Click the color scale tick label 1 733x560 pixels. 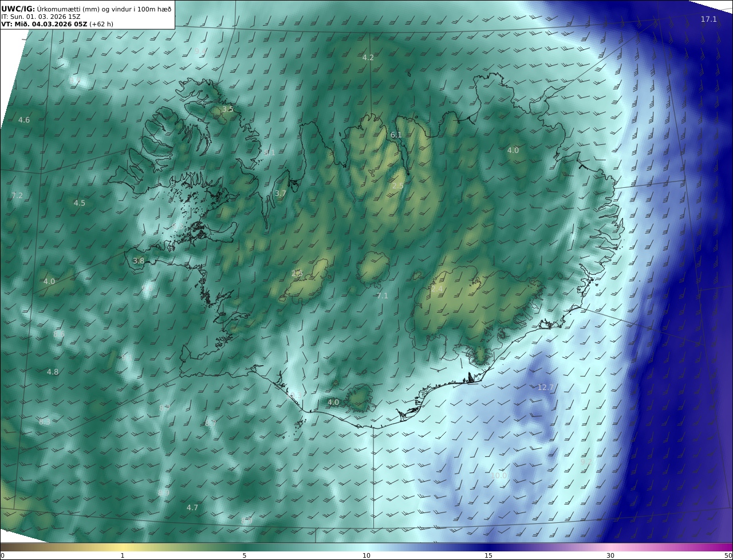click(123, 555)
